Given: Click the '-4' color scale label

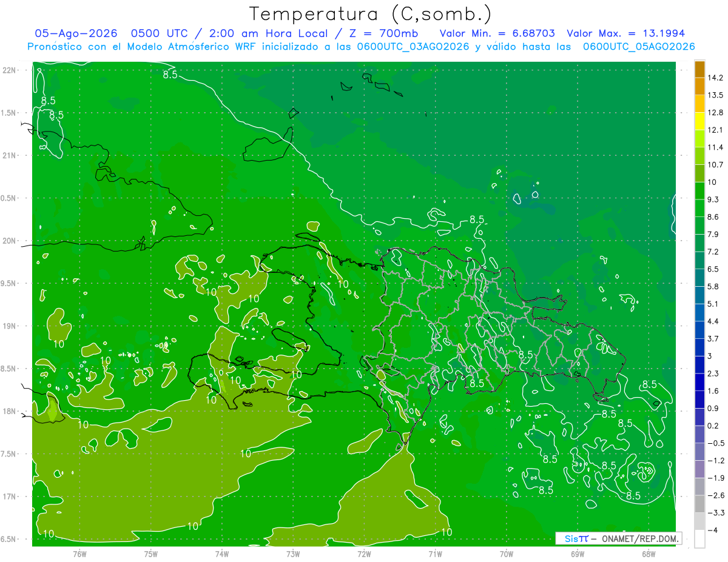Looking at the screenshot, I should (712, 530).
